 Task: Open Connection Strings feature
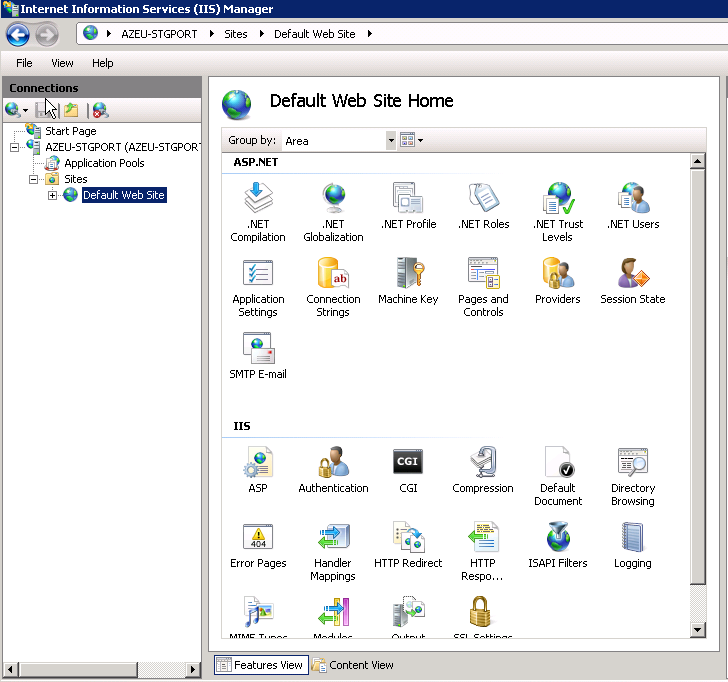[x=333, y=287]
